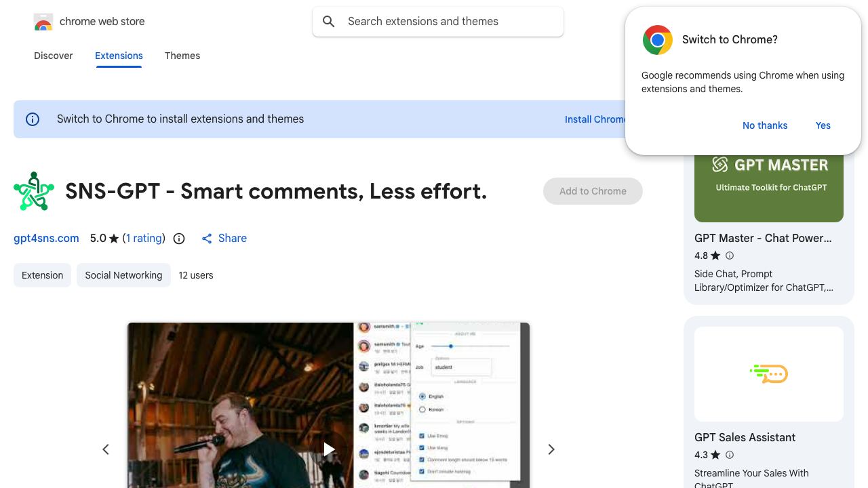868x488 pixels.
Task: Open the GPT Master banner thumbnail
Action: click(769, 188)
